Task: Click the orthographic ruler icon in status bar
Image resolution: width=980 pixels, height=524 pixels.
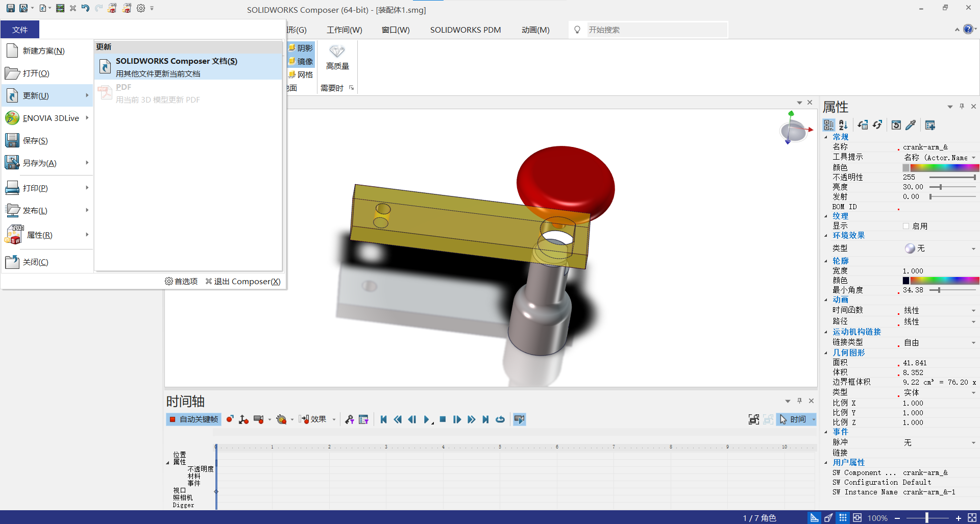Action: (815, 517)
